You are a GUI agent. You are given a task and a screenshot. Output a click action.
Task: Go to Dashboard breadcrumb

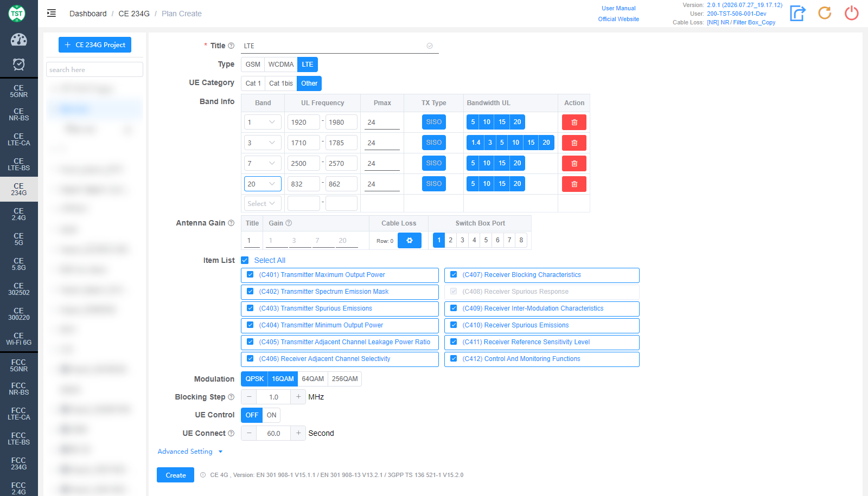pos(88,14)
